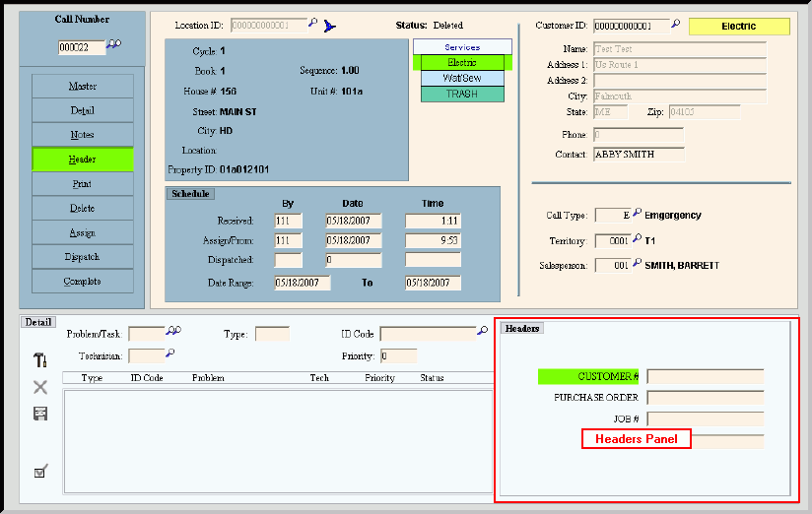This screenshot has width=812, height=514.
Task: Click the Call Number lookup binoculars icon
Action: 115,45
